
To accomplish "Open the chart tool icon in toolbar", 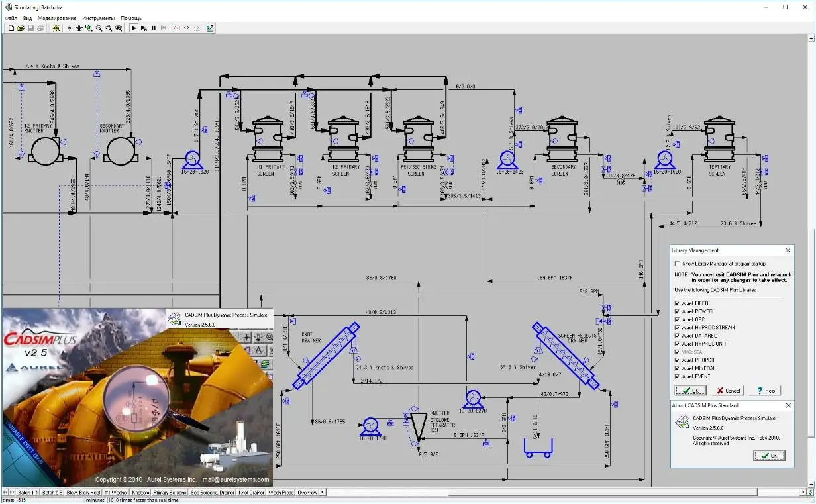I will [x=210, y=28].
